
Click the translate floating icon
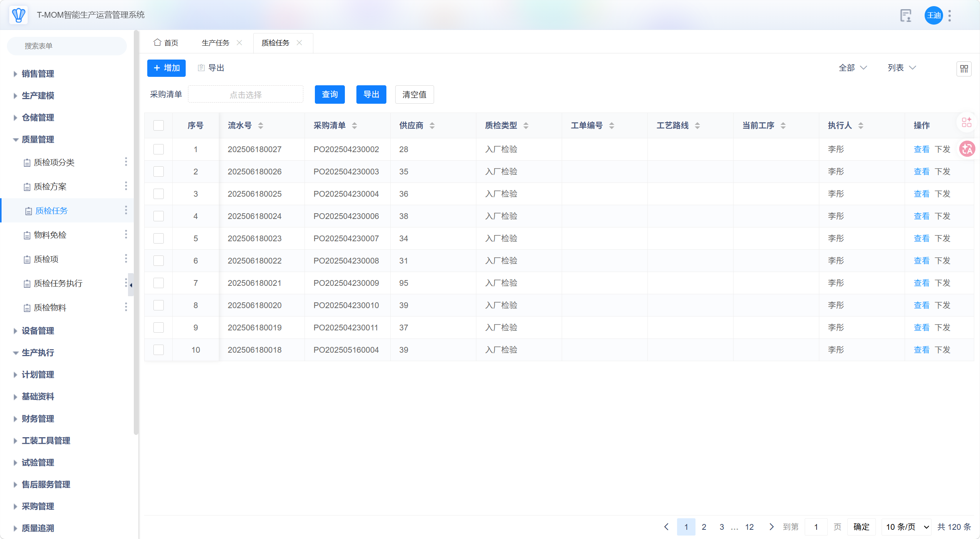click(967, 149)
